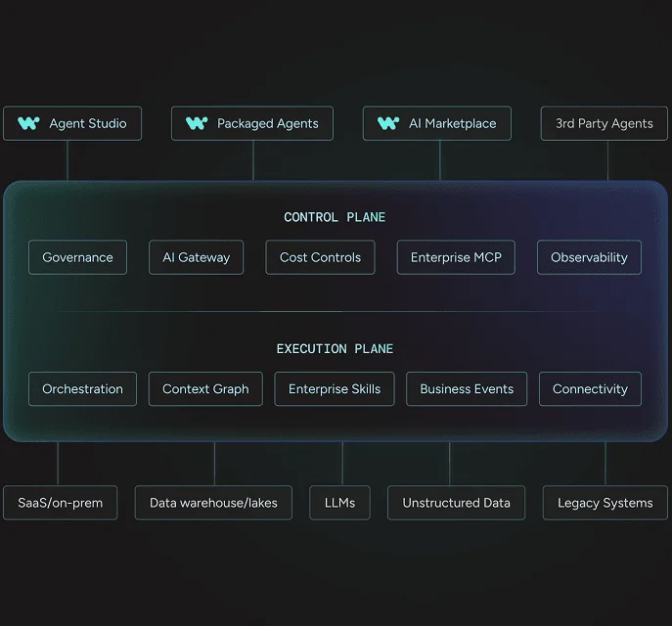Select the Observability box
The width and height of the screenshot is (672, 626).
point(589,257)
